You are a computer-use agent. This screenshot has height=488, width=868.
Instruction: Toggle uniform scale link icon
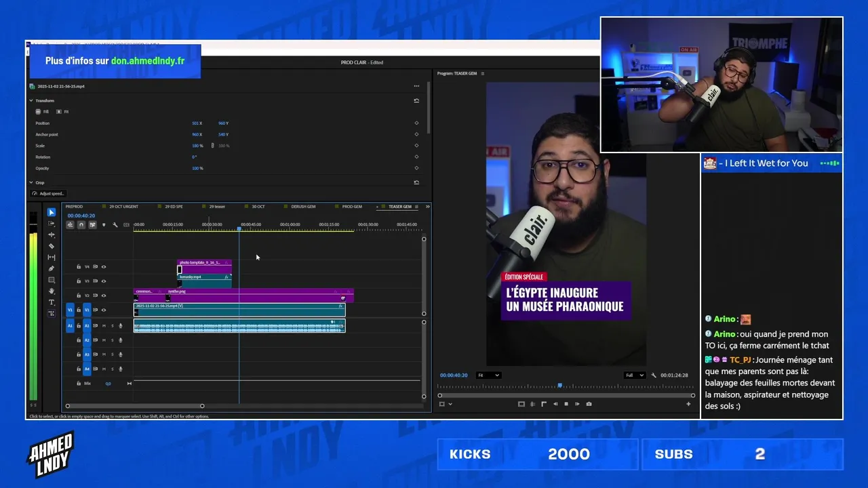pos(212,146)
